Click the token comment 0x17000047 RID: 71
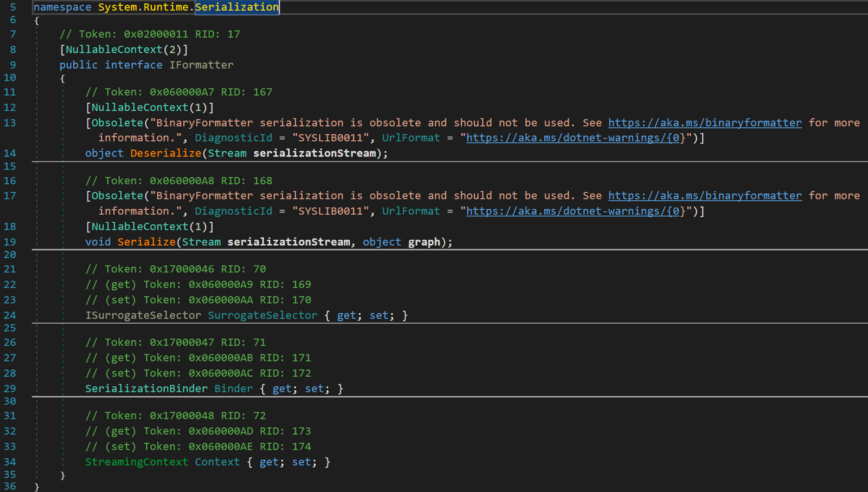Screen dimensions: 868x492 coord(175,343)
